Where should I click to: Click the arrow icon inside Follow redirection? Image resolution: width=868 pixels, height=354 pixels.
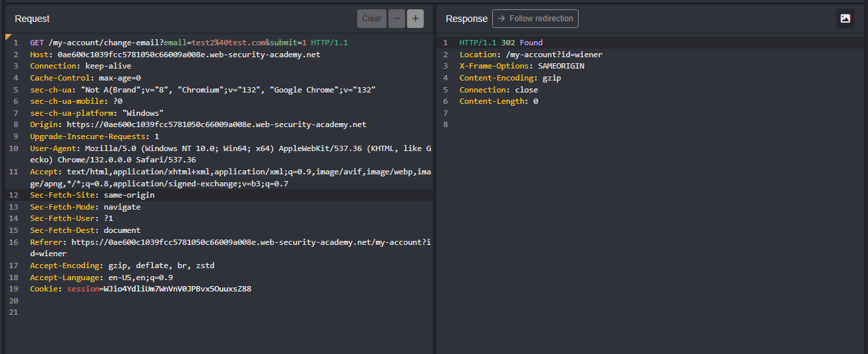[502, 19]
